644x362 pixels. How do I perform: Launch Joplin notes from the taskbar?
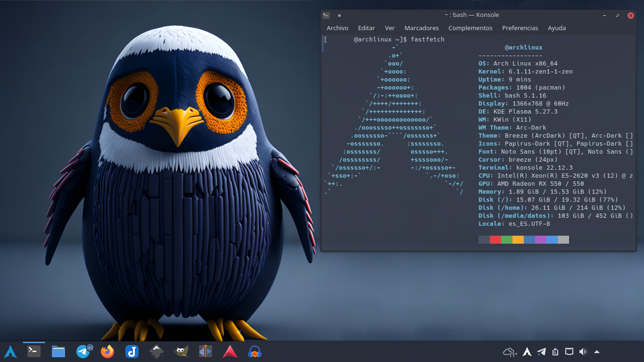point(132,352)
